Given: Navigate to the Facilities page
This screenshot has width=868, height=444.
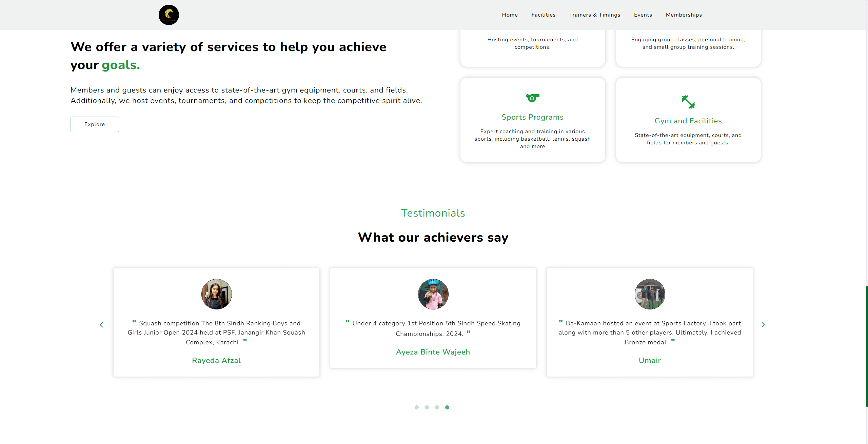Looking at the screenshot, I should point(544,15).
